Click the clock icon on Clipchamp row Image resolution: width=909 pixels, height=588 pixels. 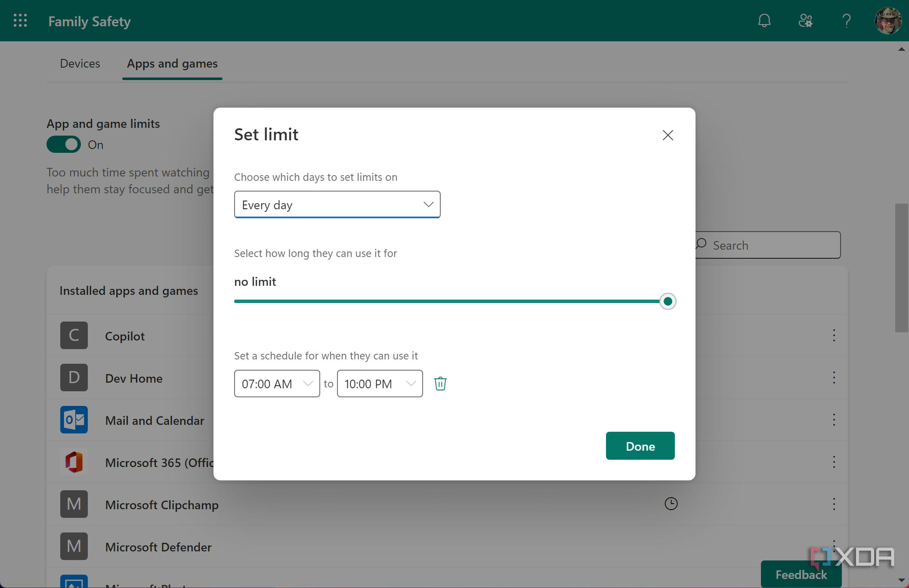tap(671, 504)
